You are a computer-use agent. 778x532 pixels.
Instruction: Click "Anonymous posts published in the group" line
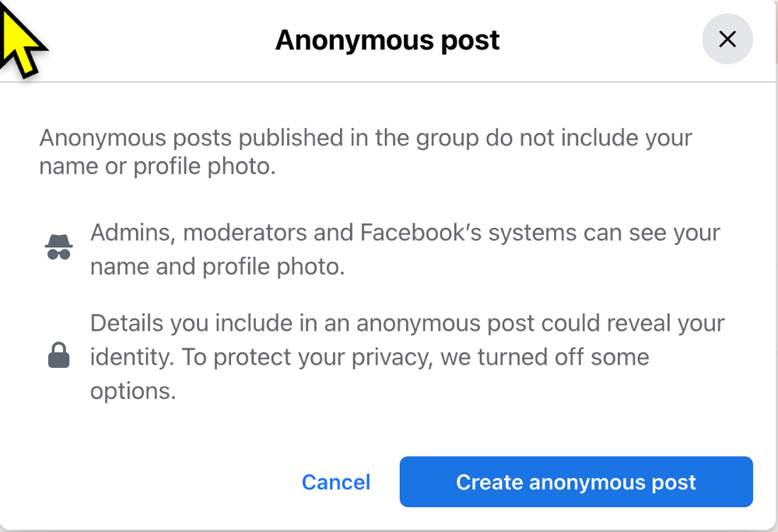click(x=258, y=138)
